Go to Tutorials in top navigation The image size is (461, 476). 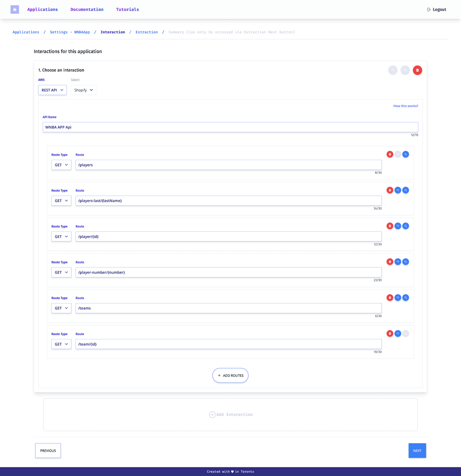127,9
